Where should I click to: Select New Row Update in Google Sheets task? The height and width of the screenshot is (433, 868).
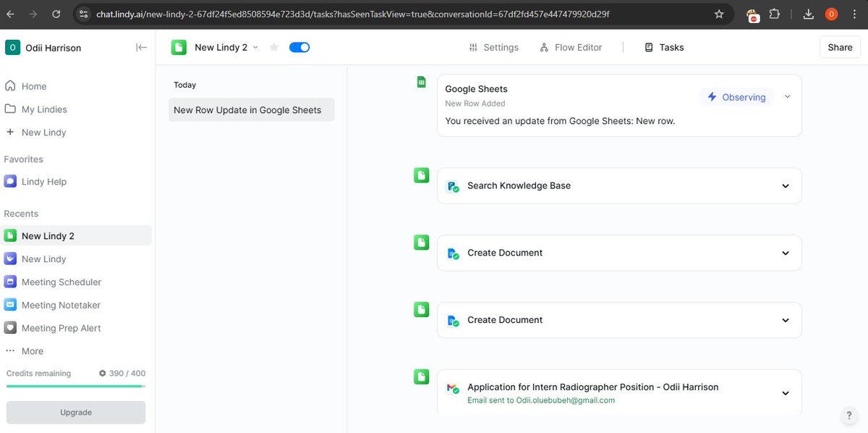252,110
